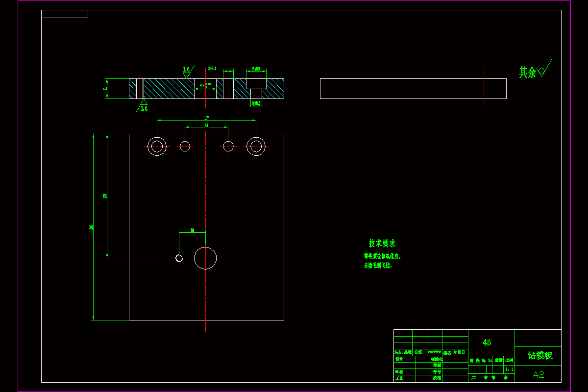Select the 比例 label in title block
The width and height of the screenshot is (588, 392).
tap(510, 360)
